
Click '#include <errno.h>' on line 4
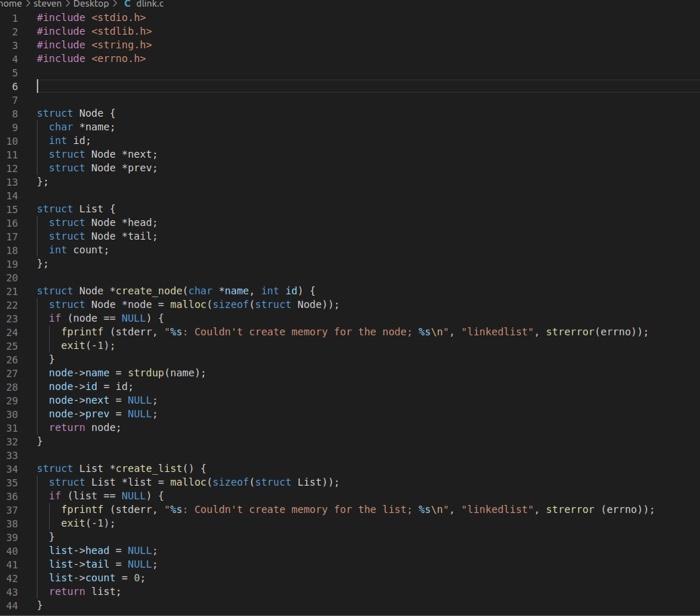click(x=91, y=58)
